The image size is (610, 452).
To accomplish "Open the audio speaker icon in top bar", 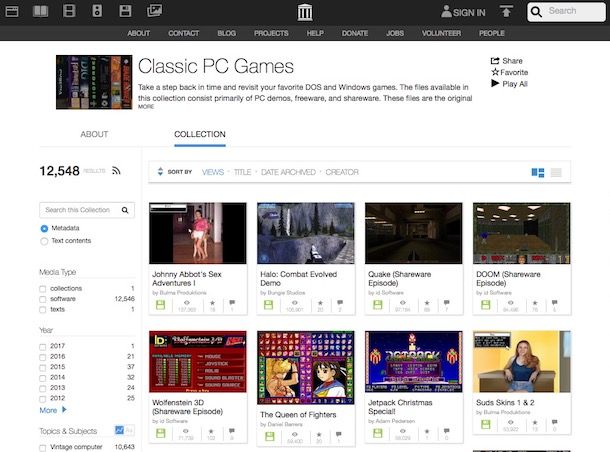I will 97,11.
